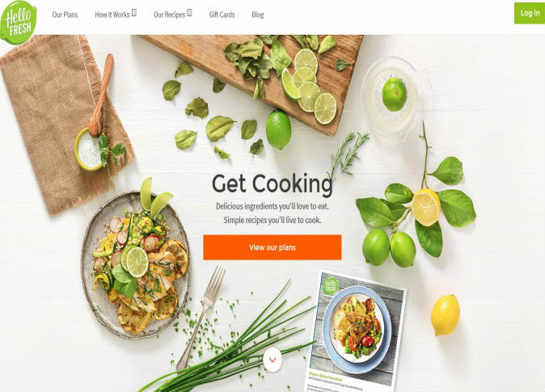Go to Our Recipes in the navigation
Screen dimensions: 545x392
169,15
